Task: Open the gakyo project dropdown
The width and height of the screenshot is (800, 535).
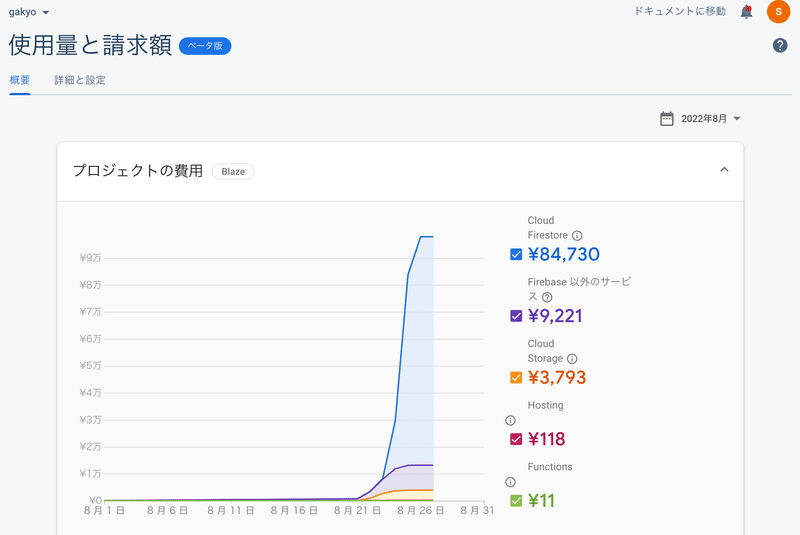Action: click(x=29, y=12)
